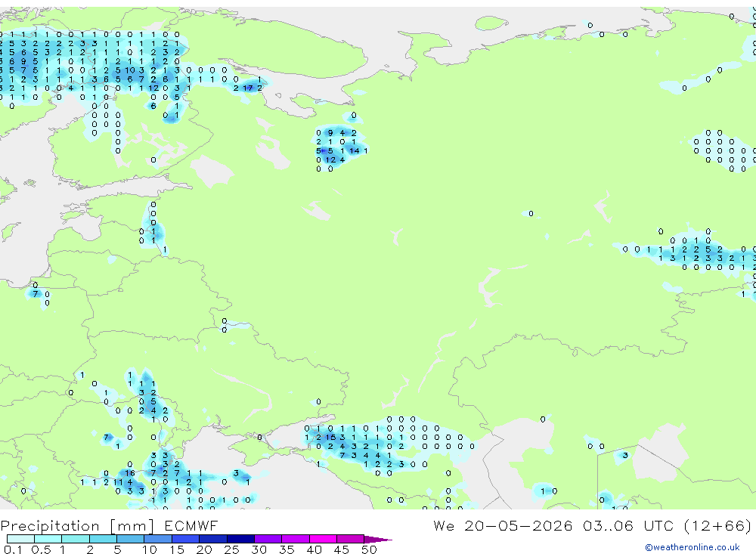756x554 pixels.
Task: Click the 0.5–1 mm legend color swatch
Action: 48,539
